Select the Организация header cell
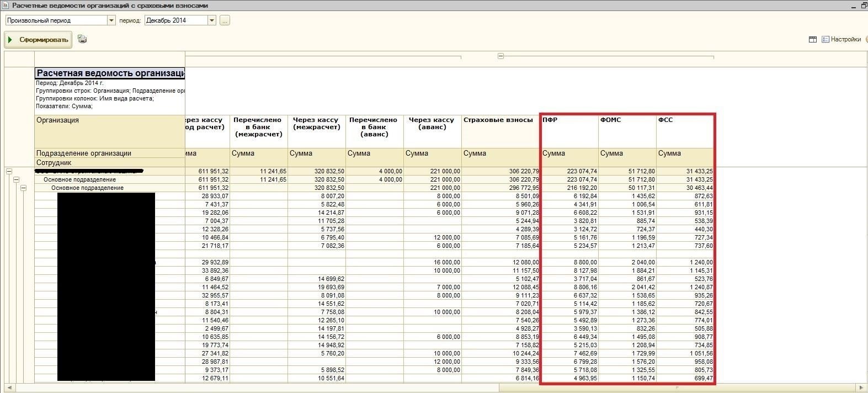Screen dimensions: 868x393 click(x=110, y=131)
